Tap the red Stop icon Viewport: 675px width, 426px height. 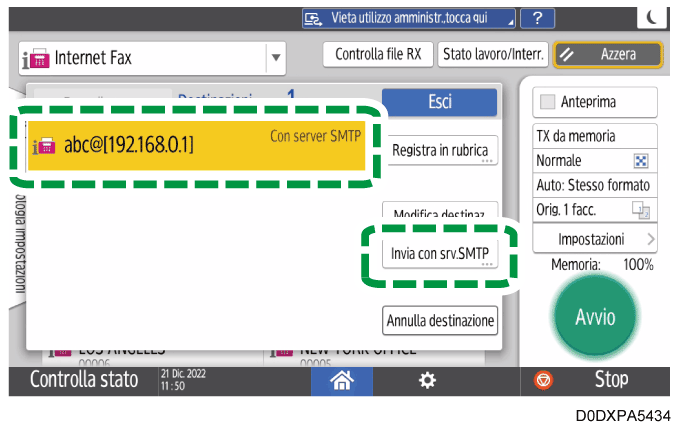[543, 380]
